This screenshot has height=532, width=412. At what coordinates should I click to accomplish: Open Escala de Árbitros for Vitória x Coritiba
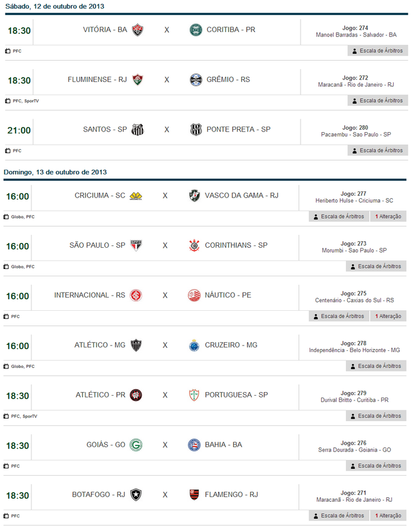pyautogui.click(x=377, y=51)
